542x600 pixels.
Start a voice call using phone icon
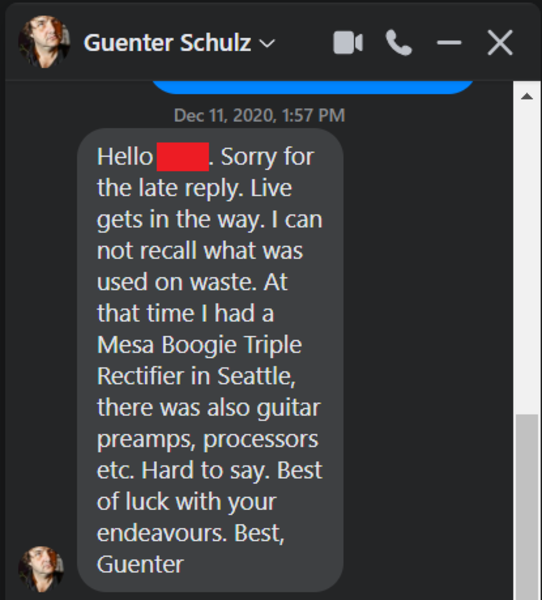[x=398, y=43]
